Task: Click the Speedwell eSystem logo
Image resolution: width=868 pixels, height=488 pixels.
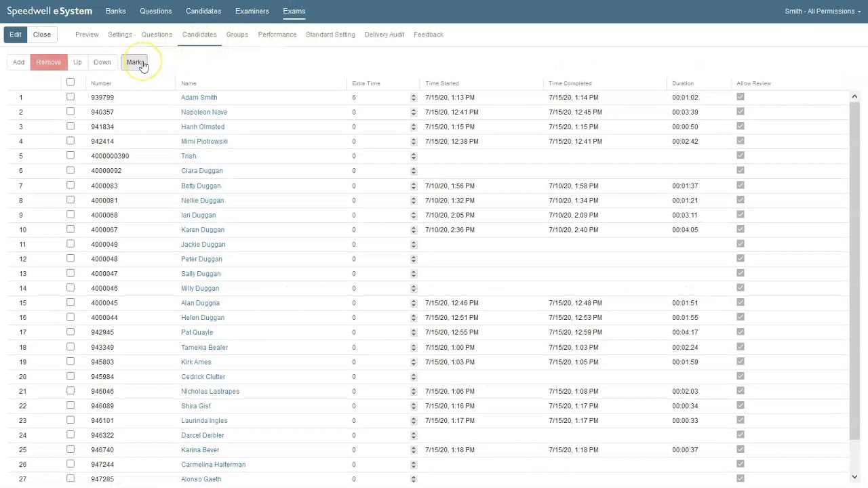Action: click(x=50, y=11)
